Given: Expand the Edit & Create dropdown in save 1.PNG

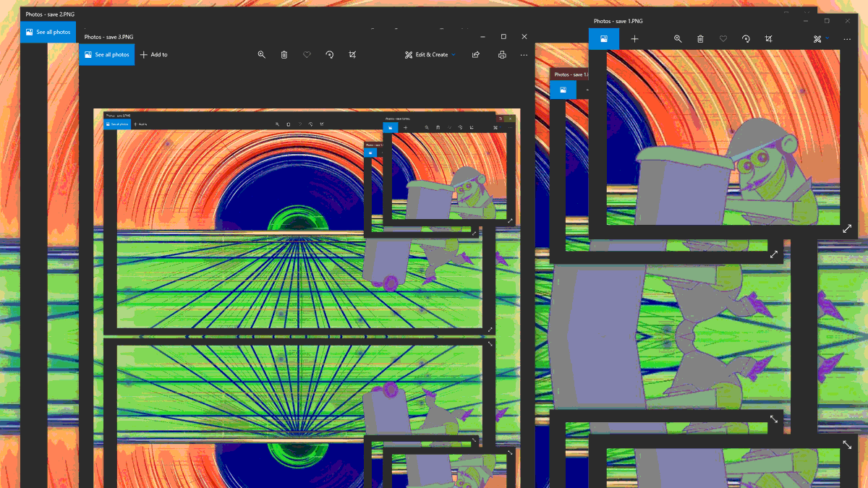Looking at the screenshot, I should (821, 39).
